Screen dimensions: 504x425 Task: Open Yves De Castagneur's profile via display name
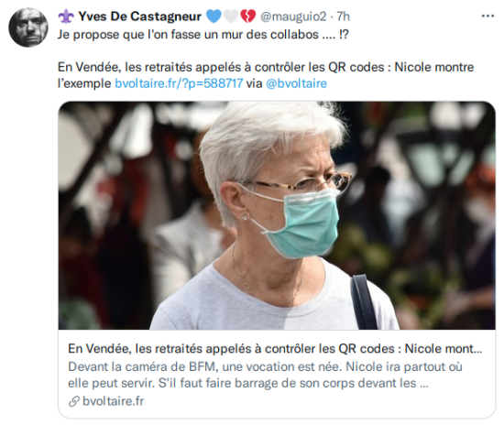tap(140, 16)
